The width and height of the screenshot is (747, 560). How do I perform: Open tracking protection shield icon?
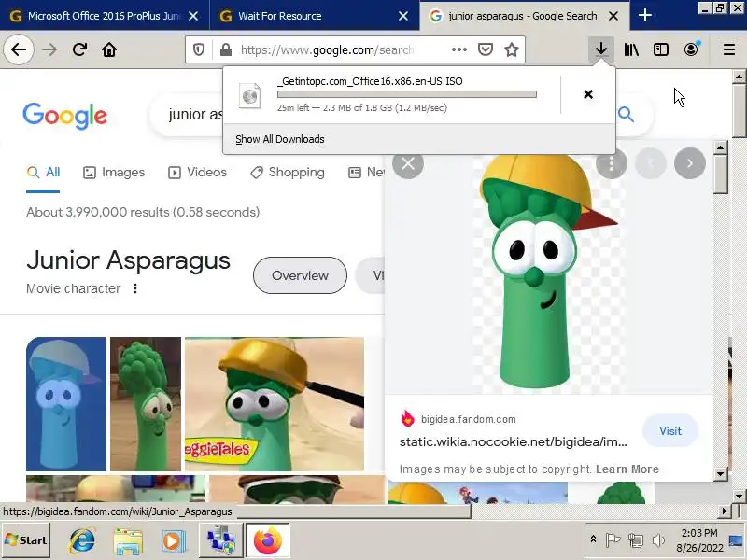tap(199, 49)
